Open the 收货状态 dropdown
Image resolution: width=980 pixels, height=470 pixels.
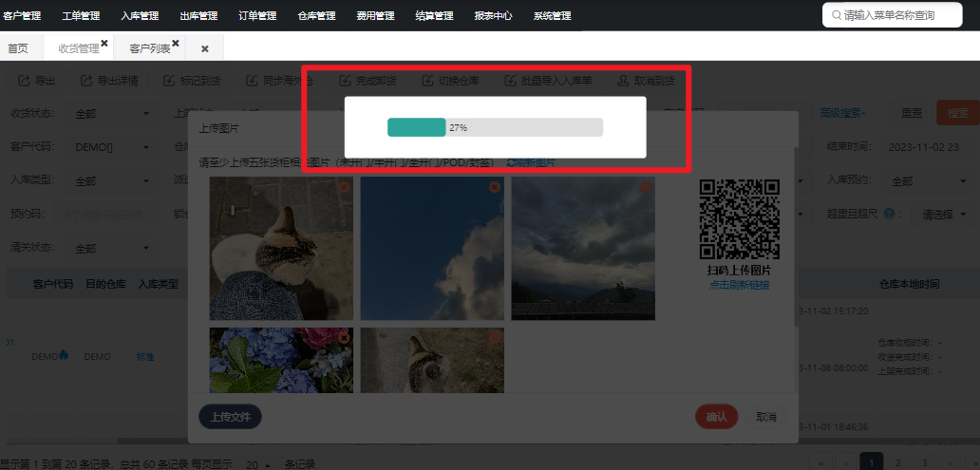[111, 114]
